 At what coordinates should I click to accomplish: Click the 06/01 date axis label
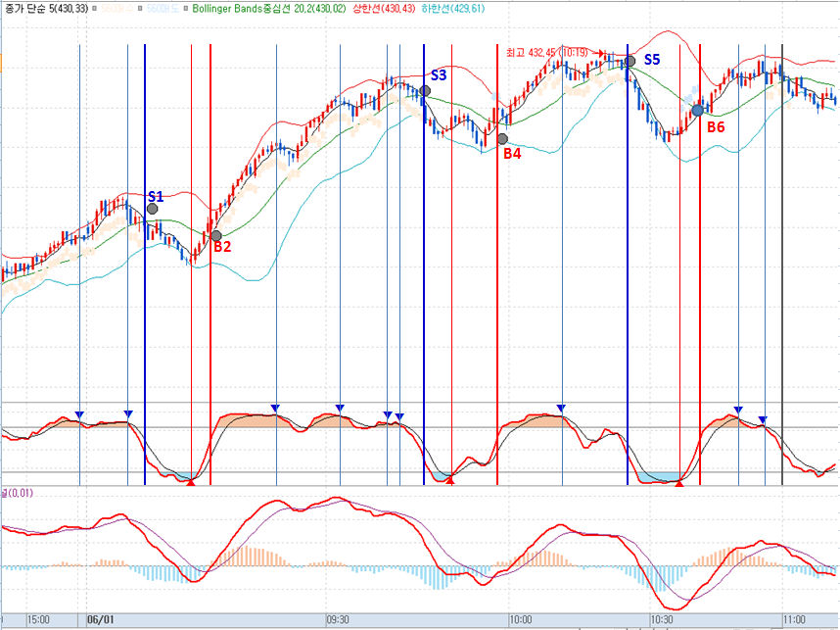100,619
